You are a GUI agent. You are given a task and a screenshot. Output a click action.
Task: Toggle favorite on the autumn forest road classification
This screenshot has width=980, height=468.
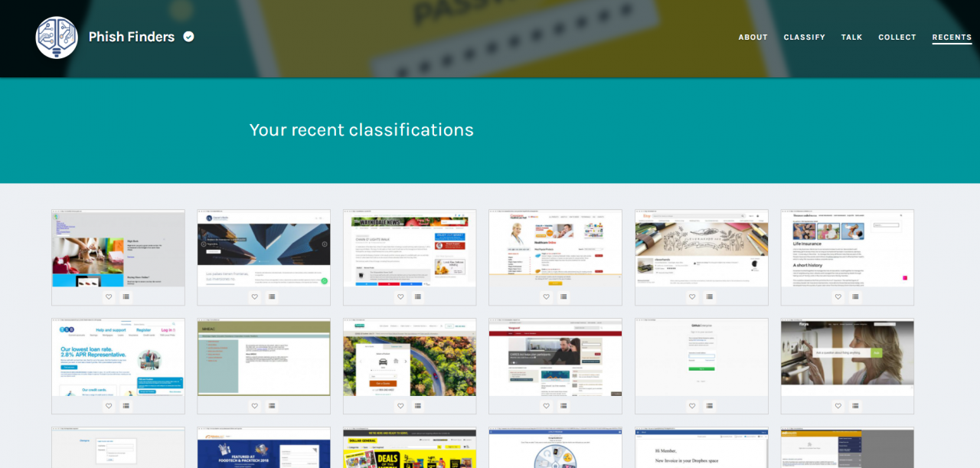click(400, 406)
